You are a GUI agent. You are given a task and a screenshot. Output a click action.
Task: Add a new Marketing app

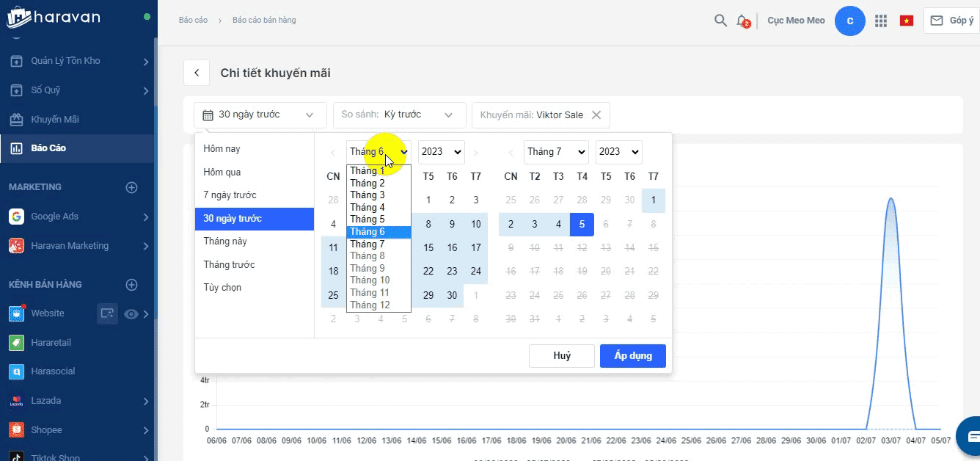pos(132,187)
